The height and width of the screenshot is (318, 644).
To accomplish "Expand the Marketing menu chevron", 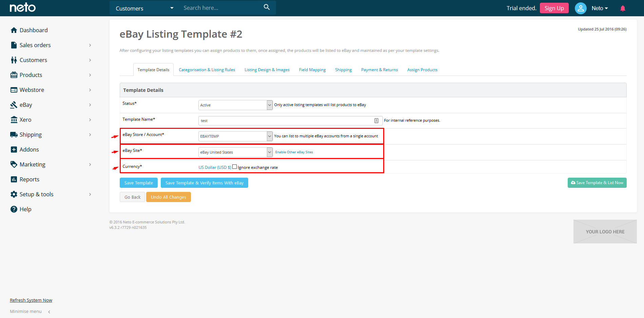I will click(90, 164).
